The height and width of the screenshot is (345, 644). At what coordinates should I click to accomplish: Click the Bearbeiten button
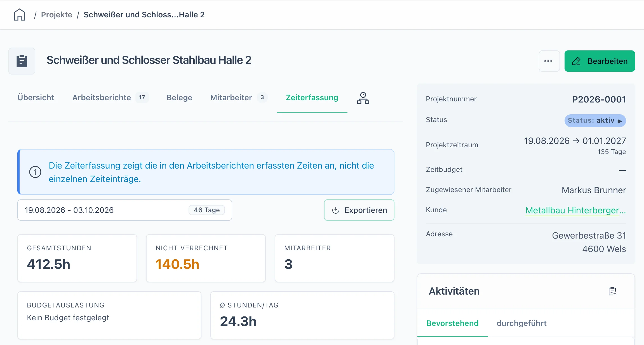click(600, 61)
